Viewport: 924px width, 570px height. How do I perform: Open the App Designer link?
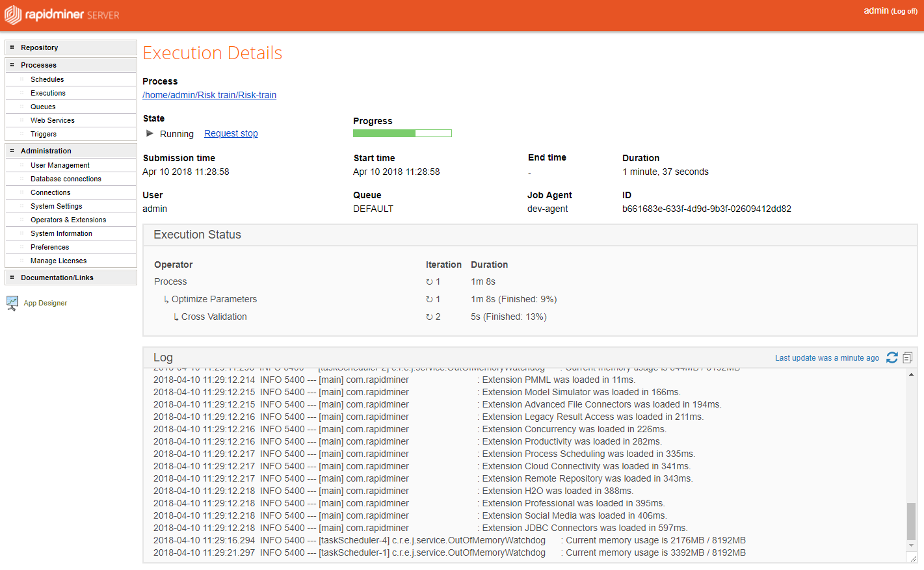click(46, 303)
